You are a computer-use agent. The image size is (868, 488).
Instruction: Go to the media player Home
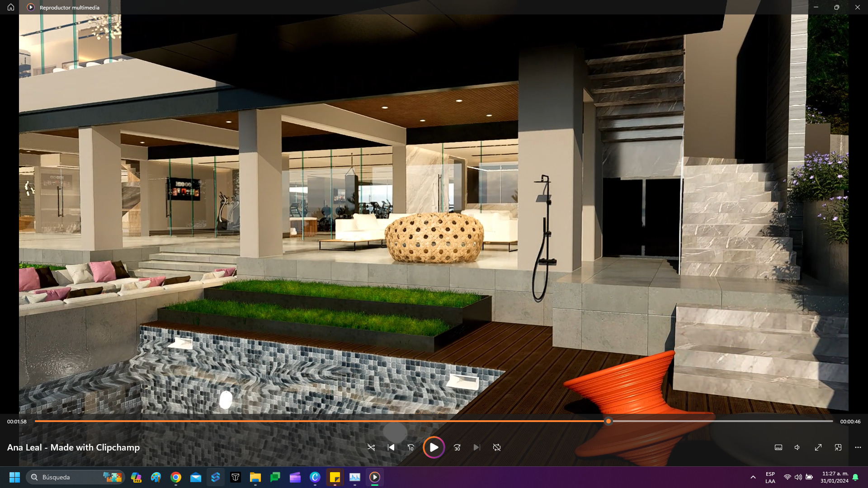(x=11, y=7)
